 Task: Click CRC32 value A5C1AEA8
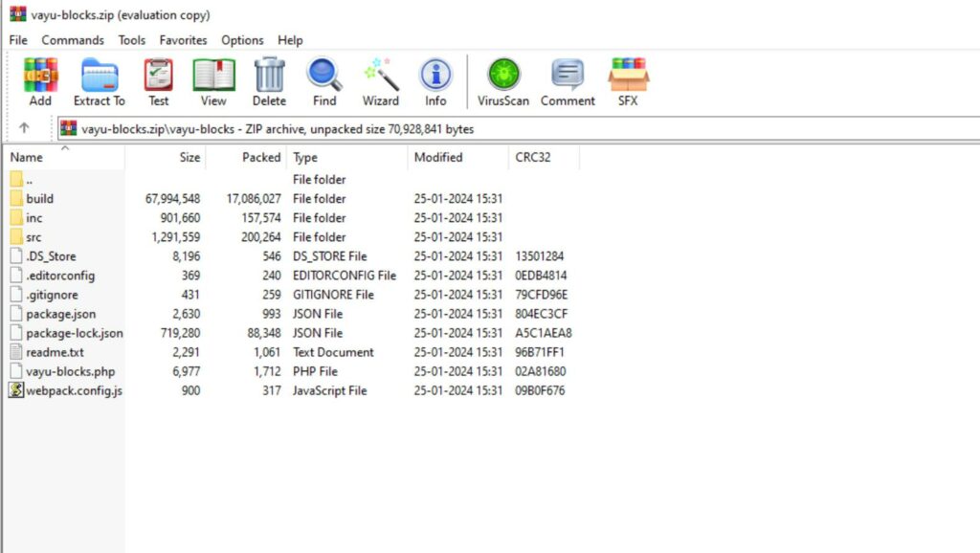(x=544, y=333)
